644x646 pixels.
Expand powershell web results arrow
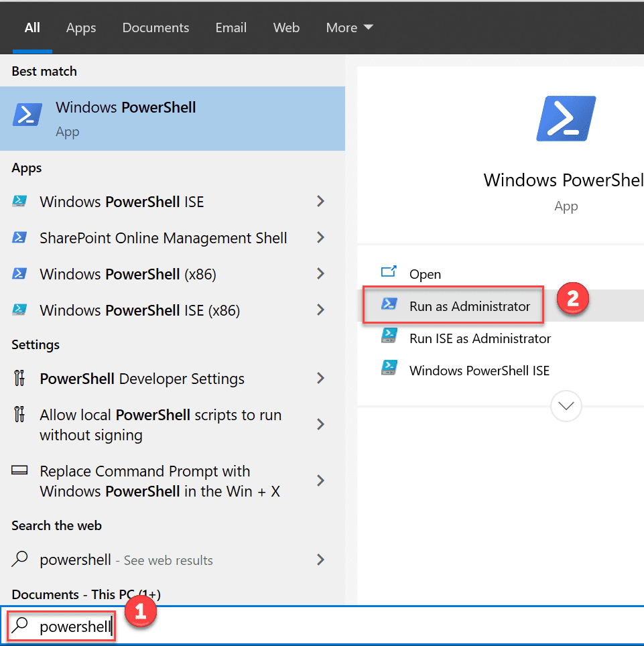click(320, 560)
